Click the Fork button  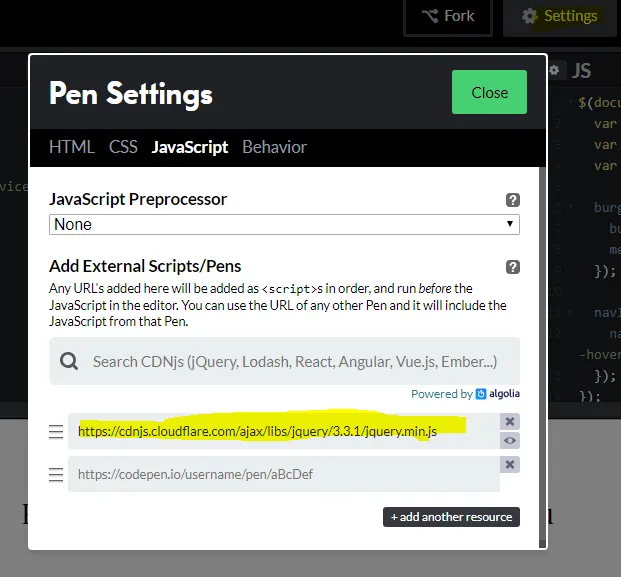(448, 17)
